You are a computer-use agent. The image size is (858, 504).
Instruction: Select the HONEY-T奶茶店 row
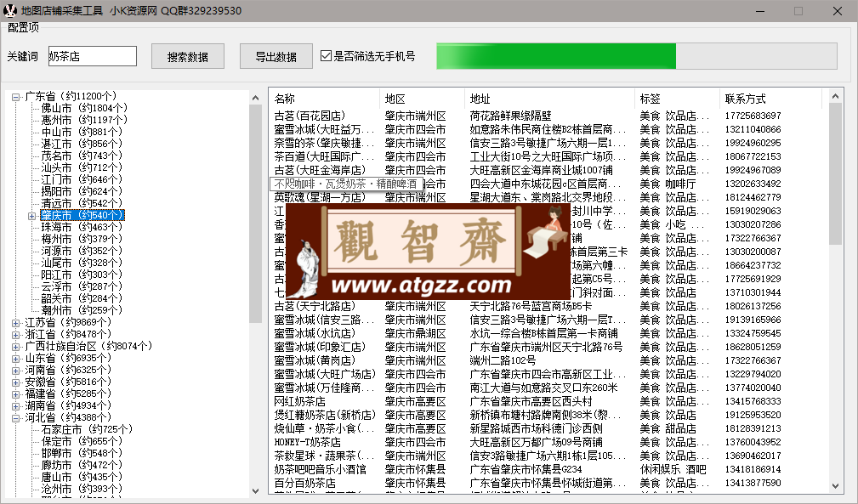coord(547,442)
